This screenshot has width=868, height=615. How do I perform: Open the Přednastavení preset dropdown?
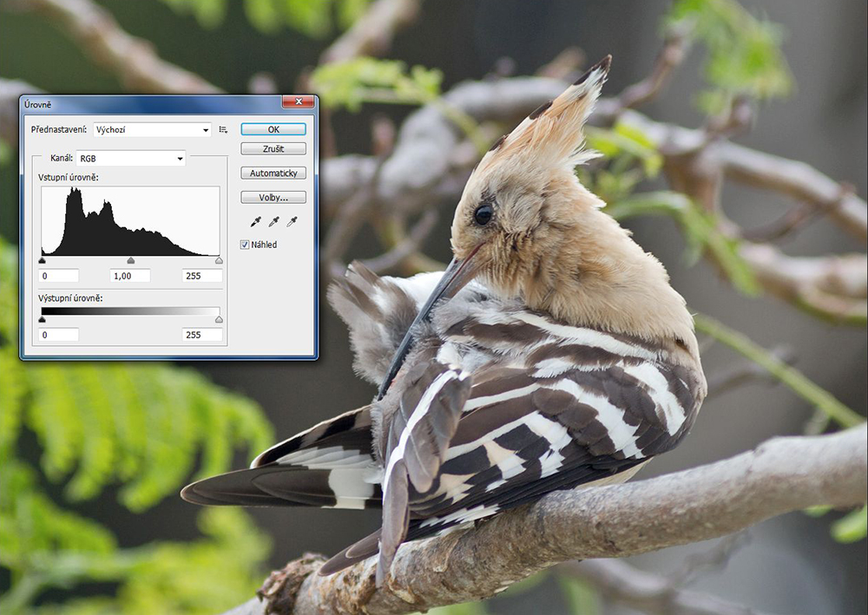coord(152,130)
